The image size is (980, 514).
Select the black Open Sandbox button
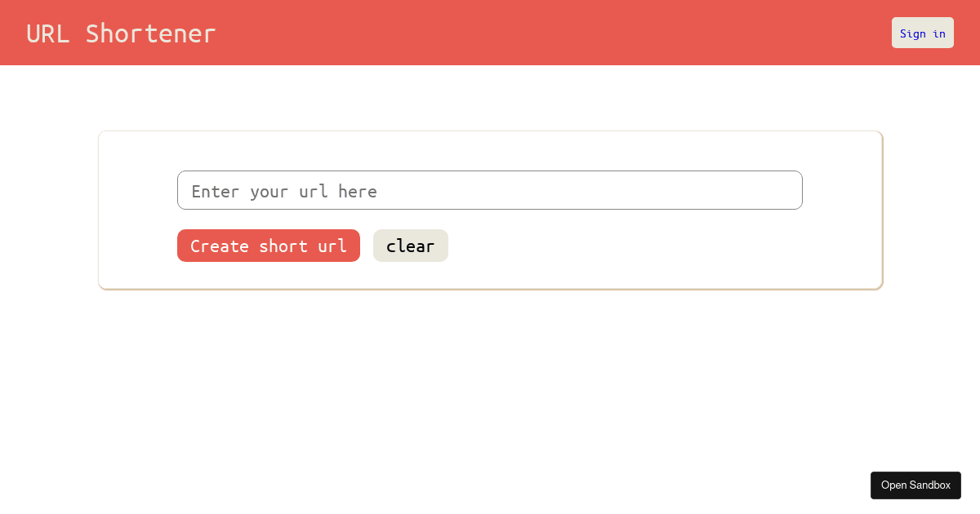point(915,485)
